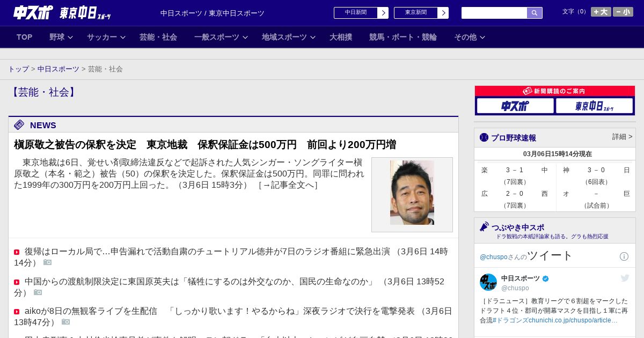Open the aiko no-audience live article
The height and width of the screenshot is (338, 644).
(233, 317)
